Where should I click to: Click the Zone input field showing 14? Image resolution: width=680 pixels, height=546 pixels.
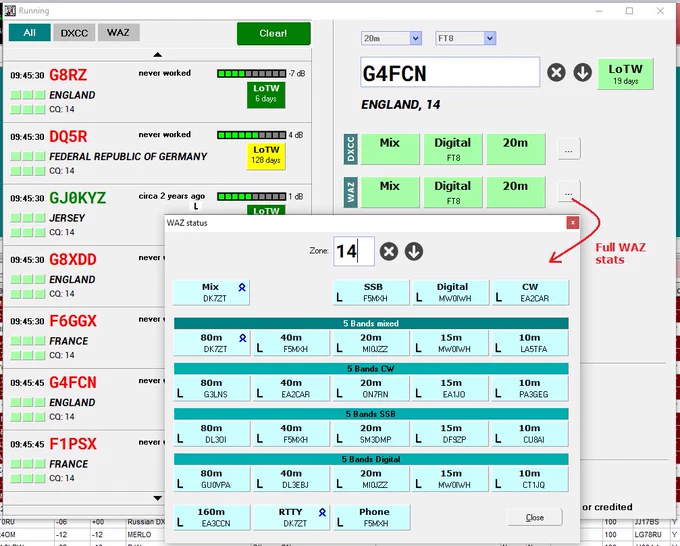(x=354, y=251)
